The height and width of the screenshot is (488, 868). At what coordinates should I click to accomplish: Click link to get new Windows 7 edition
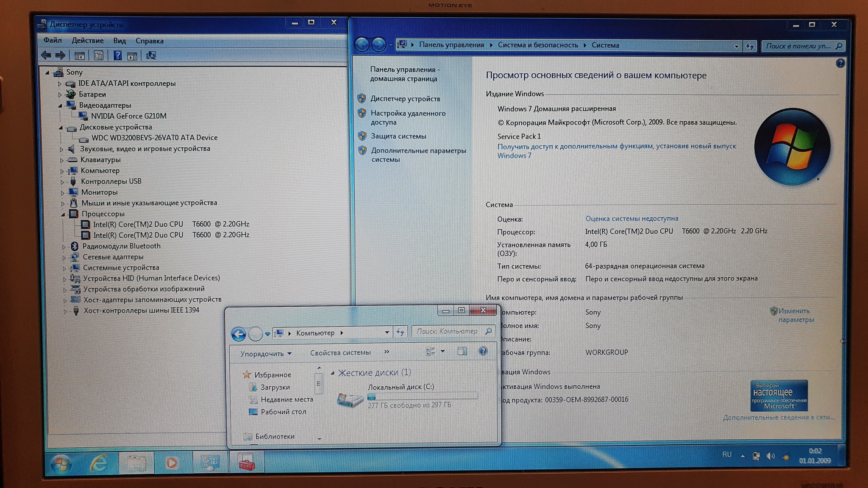[x=617, y=151]
